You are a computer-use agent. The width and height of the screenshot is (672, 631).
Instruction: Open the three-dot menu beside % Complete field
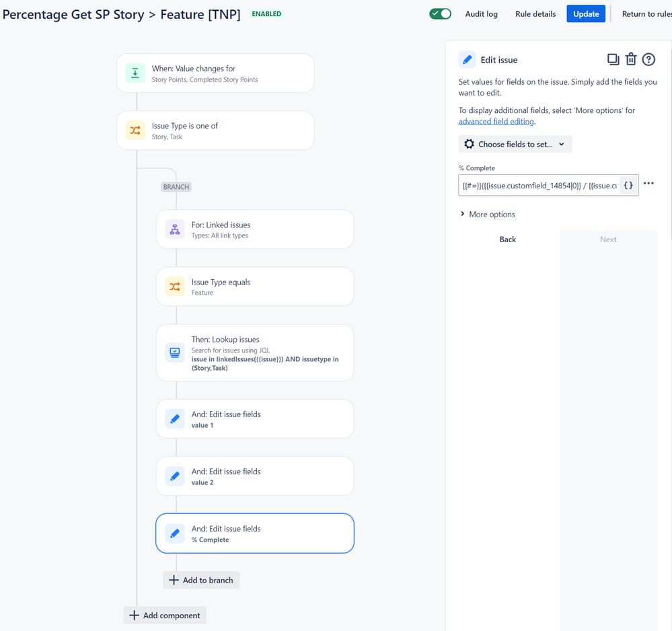point(648,184)
